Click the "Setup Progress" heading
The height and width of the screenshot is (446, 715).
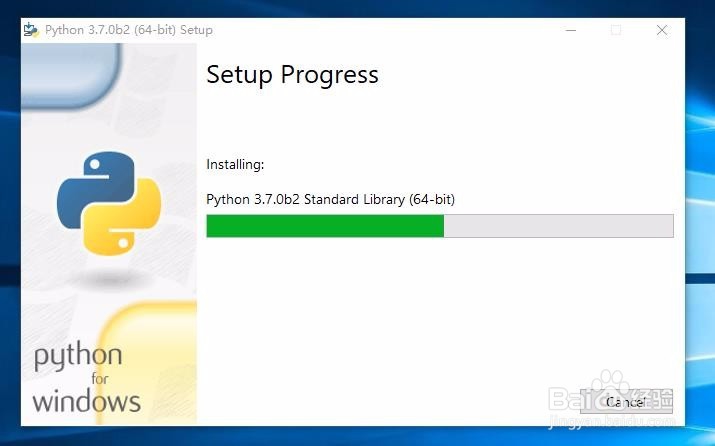coord(292,74)
